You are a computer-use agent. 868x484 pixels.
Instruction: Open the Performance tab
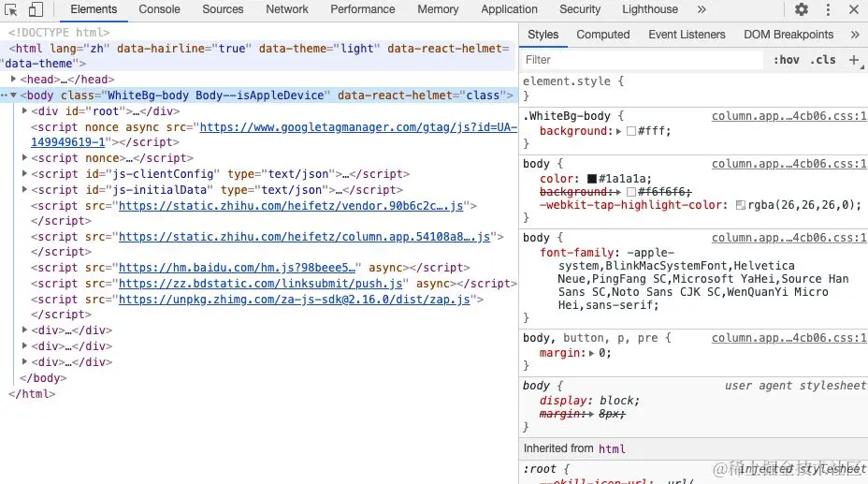click(363, 9)
